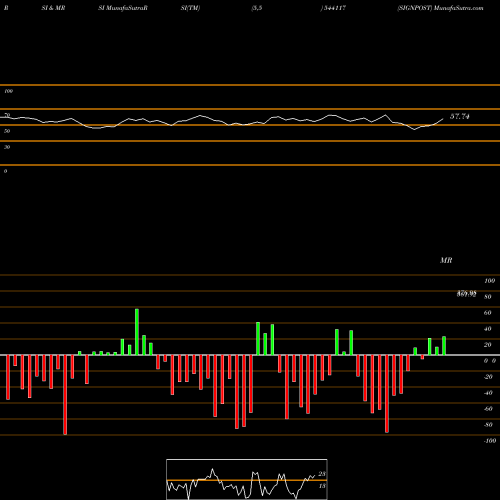Click the SI(TM) header label
The height and width of the screenshot is (500, 500).
(190, 8)
